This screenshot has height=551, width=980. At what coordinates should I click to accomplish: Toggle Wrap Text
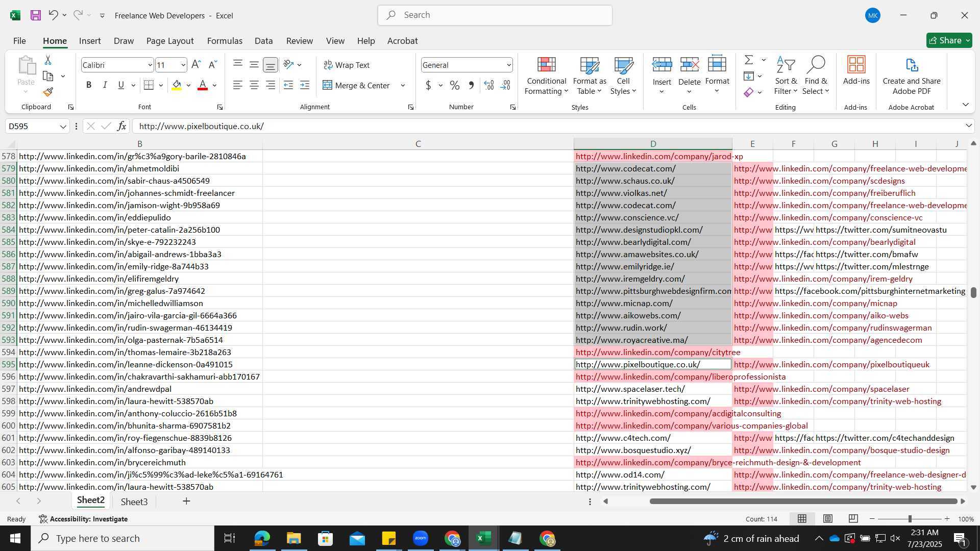click(x=347, y=65)
